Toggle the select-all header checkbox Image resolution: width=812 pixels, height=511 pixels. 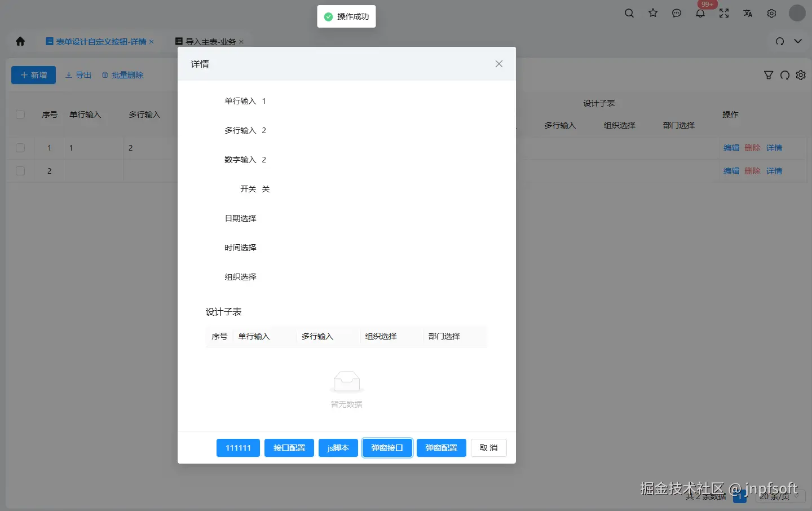20,114
